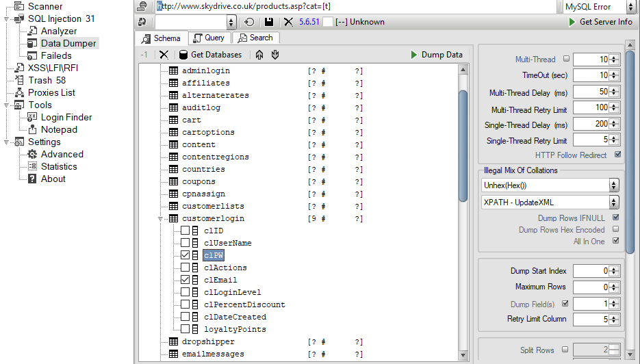Click Dump Data
640x364 pixels.
coord(437,55)
